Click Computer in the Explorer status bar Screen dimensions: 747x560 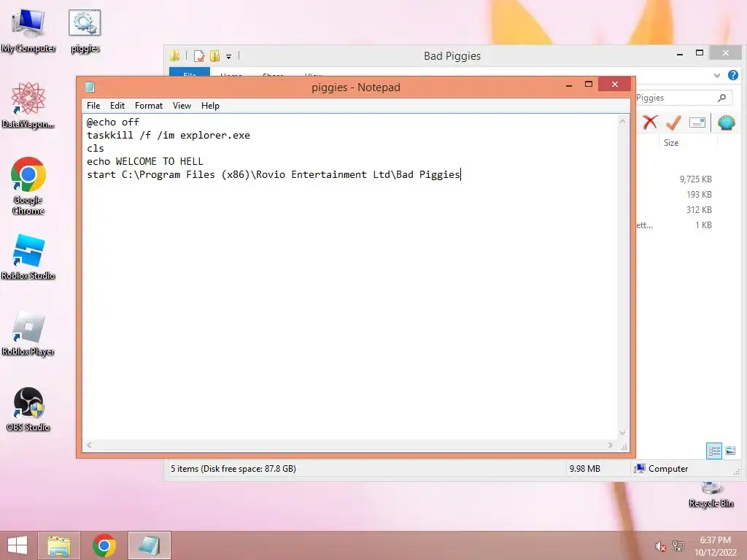click(661, 469)
